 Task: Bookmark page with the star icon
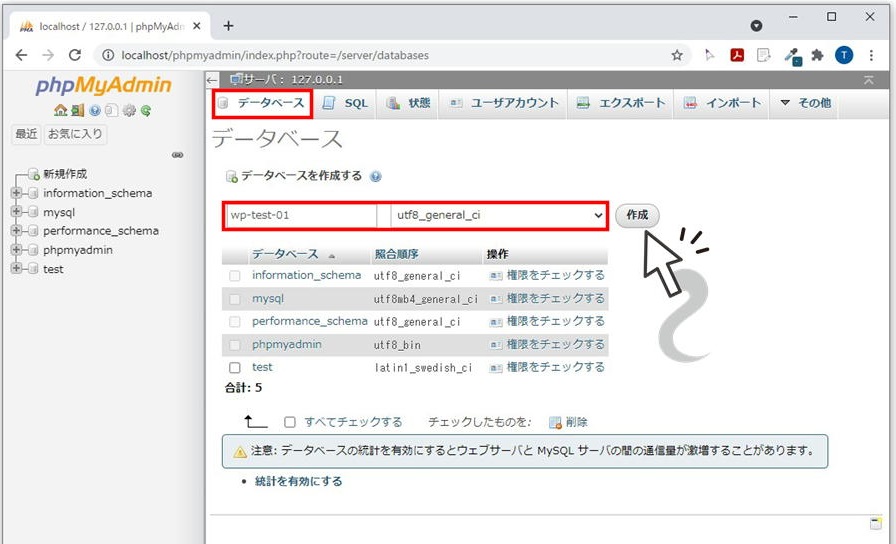coord(677,55)
